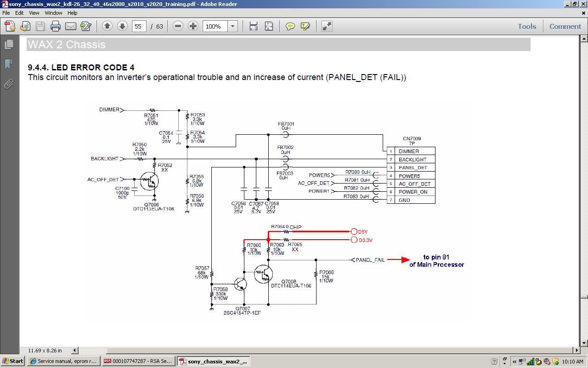Add a sticky note comment
588x368 pixels.
pos(290,26)
